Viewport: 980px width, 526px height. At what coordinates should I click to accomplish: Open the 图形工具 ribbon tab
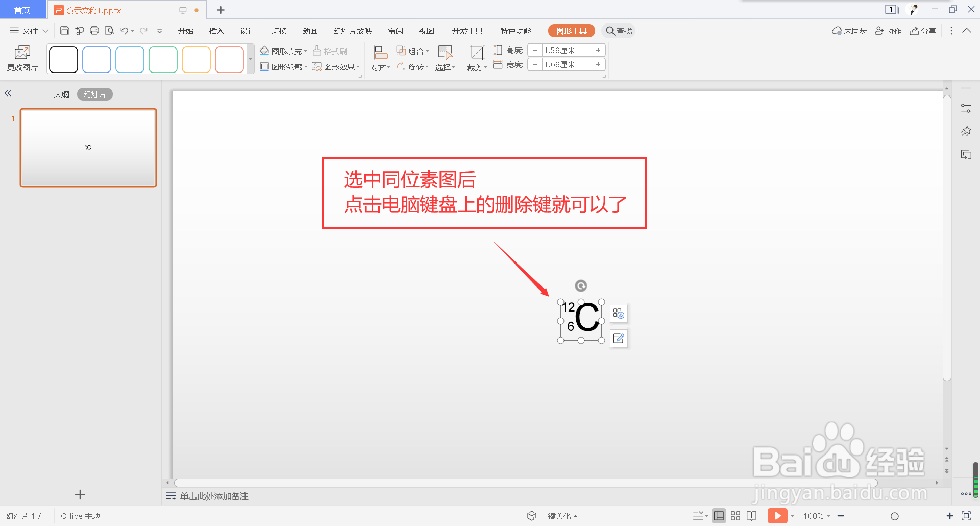pos(572,31)
